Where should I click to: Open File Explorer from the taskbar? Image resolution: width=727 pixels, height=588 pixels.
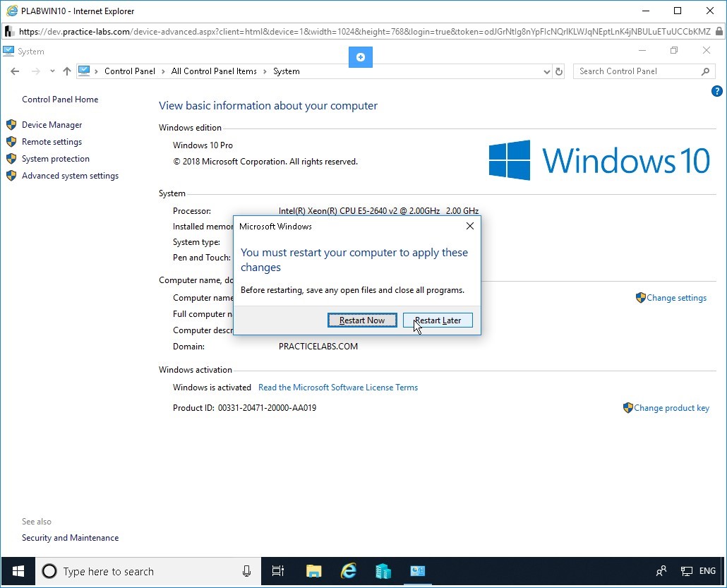(x=313, y=571)
